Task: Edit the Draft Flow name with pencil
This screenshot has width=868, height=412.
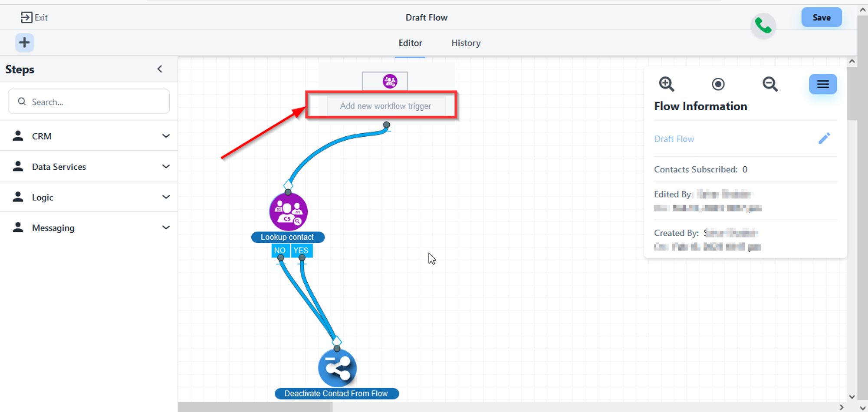Action: coord(824,138)
